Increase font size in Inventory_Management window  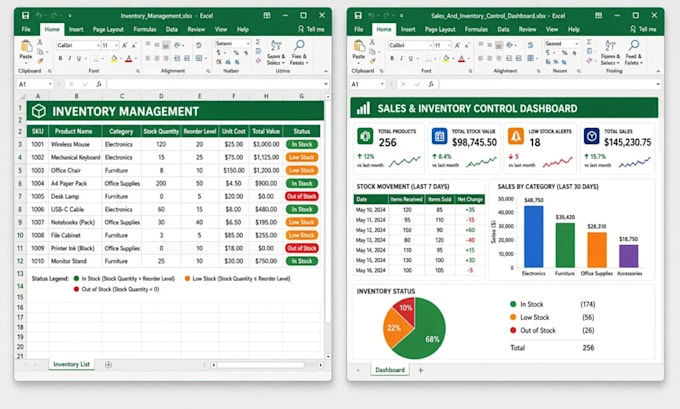click(x=124, y=45)
